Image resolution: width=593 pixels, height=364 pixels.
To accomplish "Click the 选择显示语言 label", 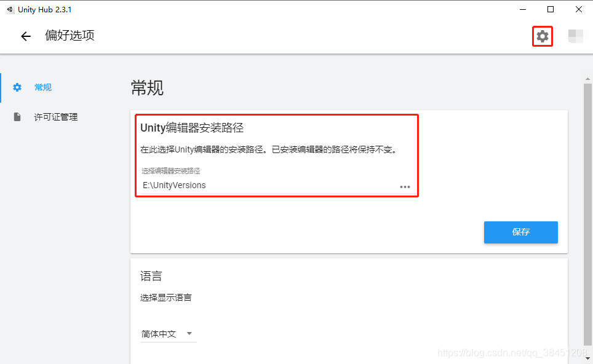I will click(x=165, y=298).
